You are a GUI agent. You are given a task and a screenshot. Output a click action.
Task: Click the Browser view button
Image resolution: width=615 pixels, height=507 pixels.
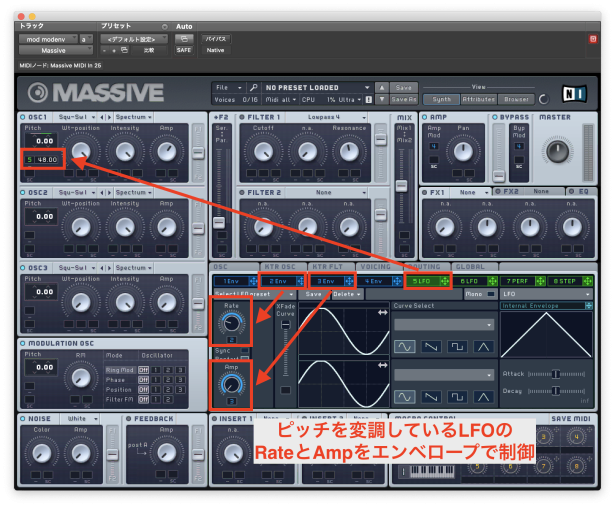pyautogui.click(x=513, y=99)
